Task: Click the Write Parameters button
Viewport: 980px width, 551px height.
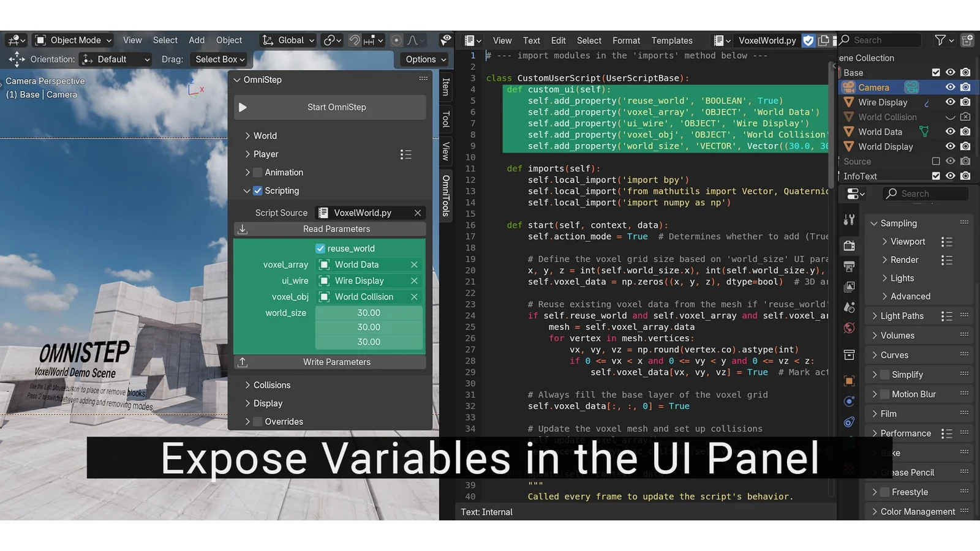Action: click(336, 362)
